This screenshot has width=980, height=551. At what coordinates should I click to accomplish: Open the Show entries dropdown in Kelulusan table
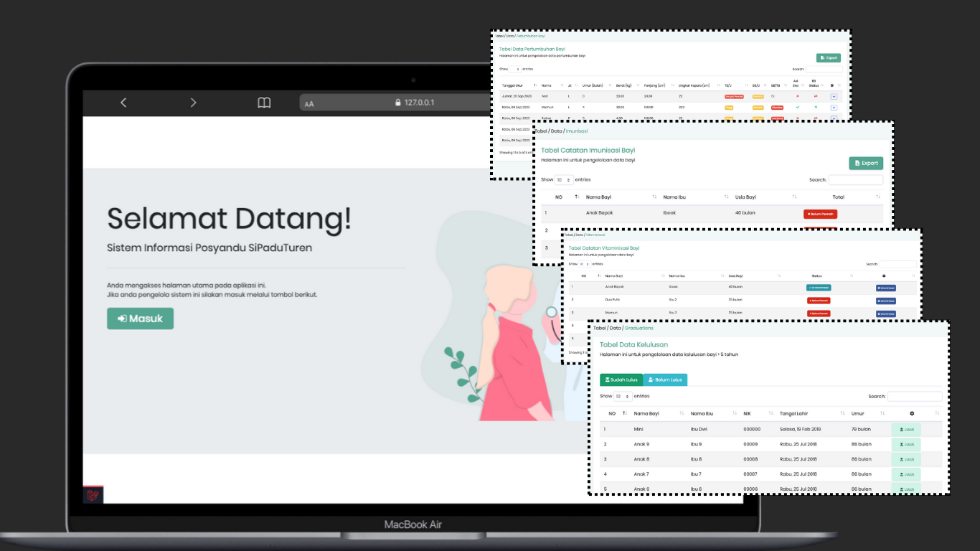(622, 396)
